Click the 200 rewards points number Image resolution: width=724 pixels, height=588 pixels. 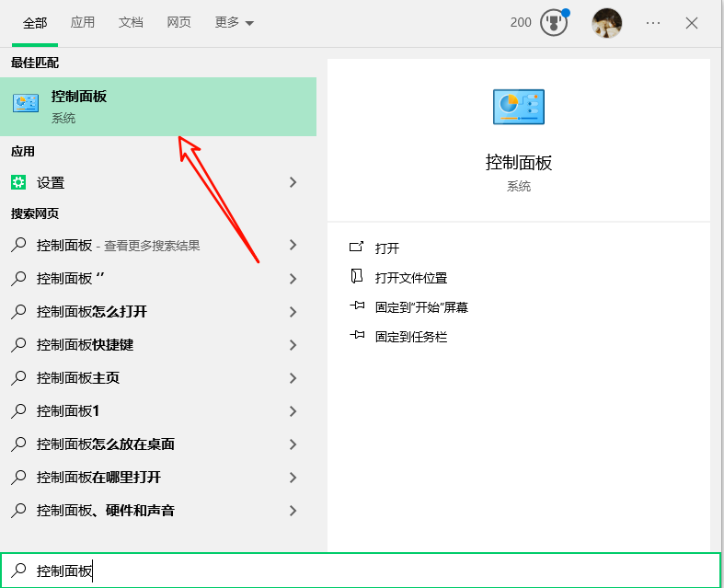pos(521,23)
